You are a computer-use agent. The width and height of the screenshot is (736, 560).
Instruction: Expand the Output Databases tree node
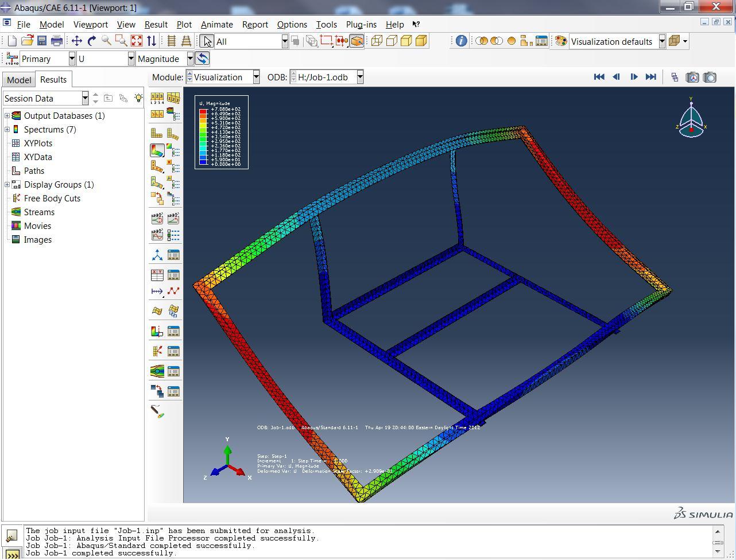(x=7, y=116)
